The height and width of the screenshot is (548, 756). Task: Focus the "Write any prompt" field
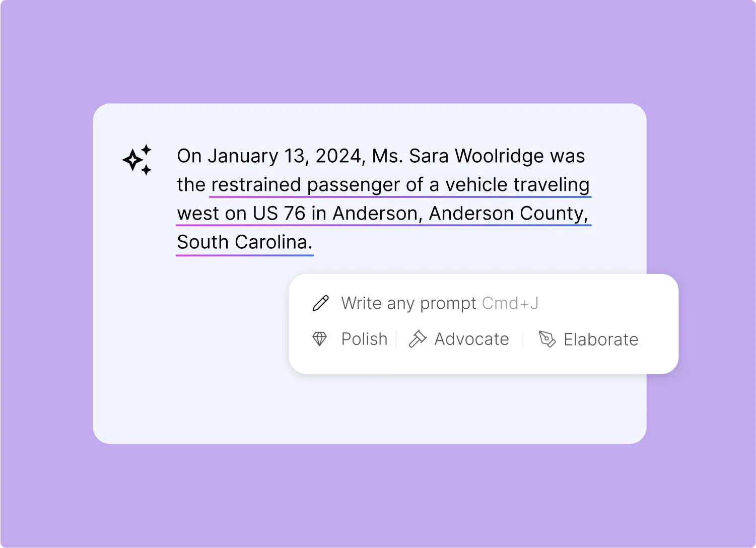(408, 303)
